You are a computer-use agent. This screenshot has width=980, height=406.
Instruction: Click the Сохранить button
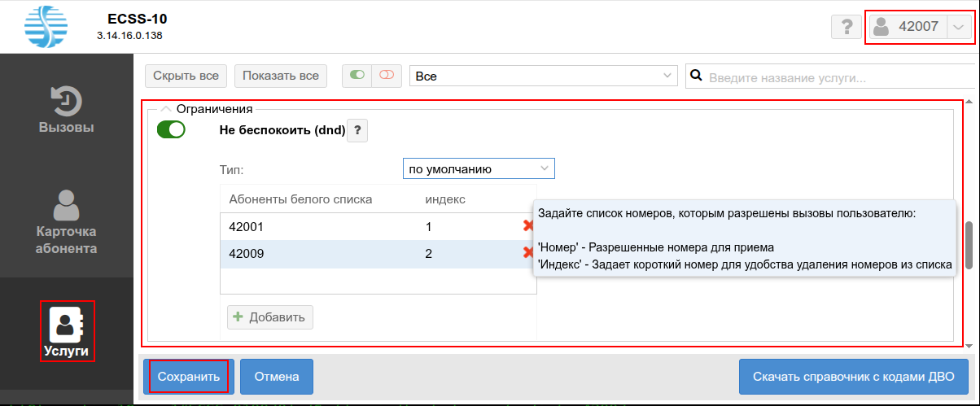point(189,377)
